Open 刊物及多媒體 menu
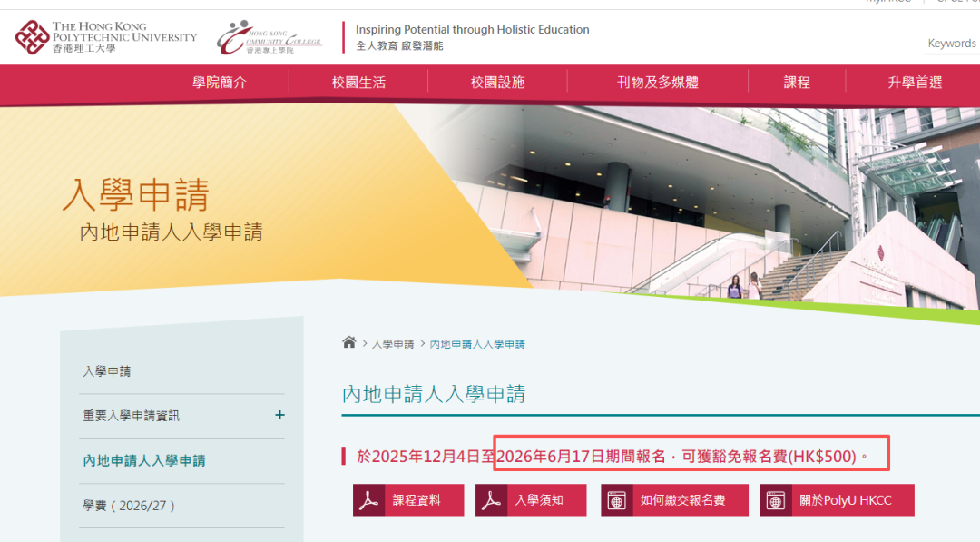This screenshot has height=542, width=980. click(658, 82)
